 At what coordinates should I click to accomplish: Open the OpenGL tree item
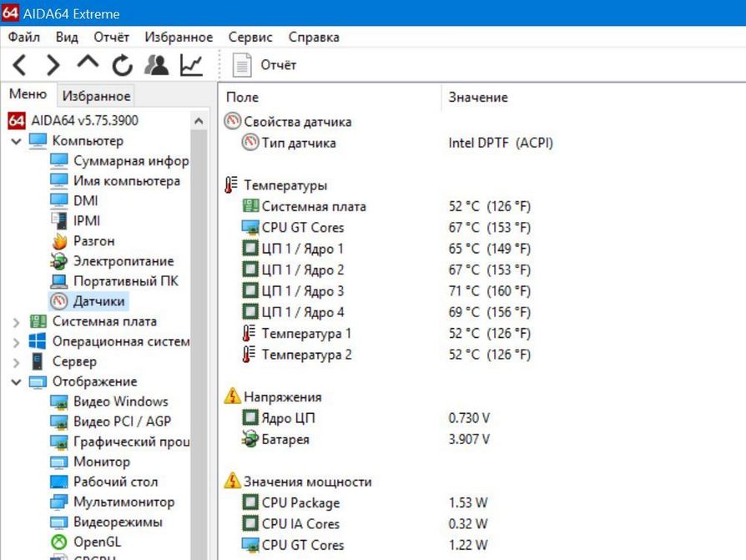97,542
